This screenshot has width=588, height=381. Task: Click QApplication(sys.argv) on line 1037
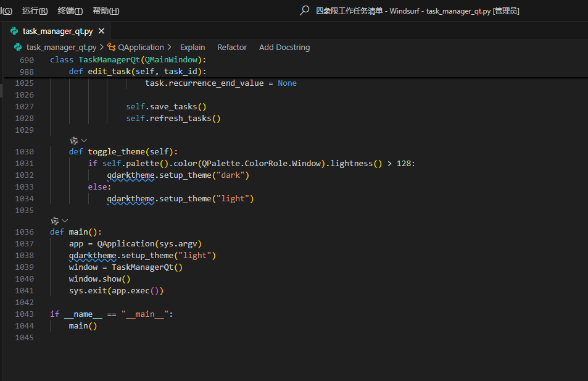(x=149, y=244)
